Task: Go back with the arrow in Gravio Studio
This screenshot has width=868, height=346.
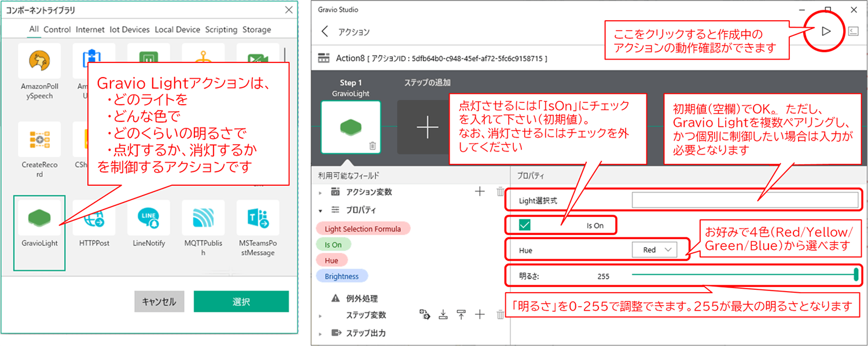Action: point(325,31)
